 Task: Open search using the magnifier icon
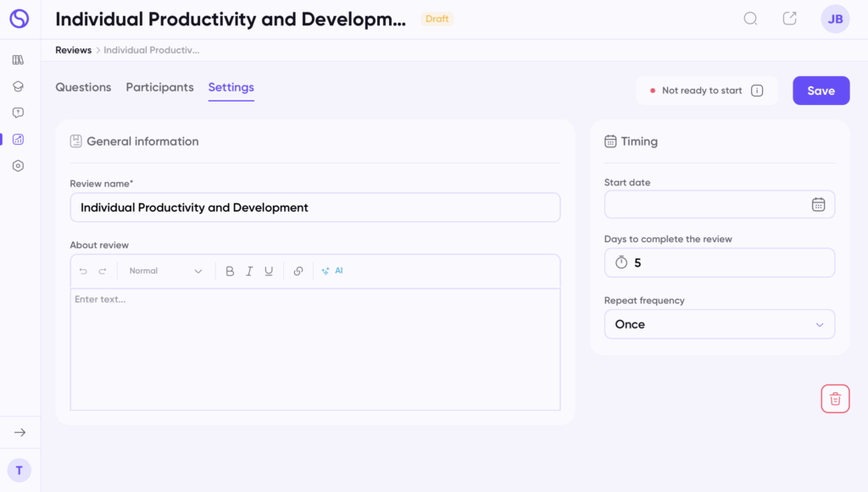coord(750,19)
